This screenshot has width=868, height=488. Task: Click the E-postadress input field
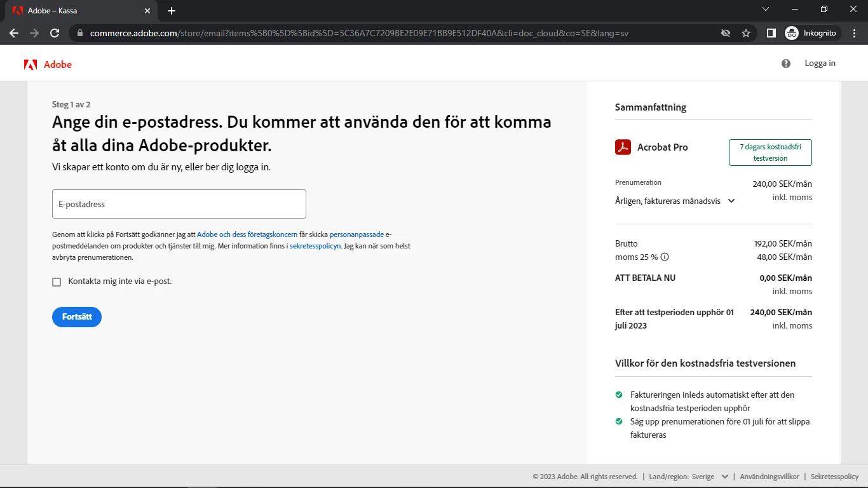[x=179, y=204]
